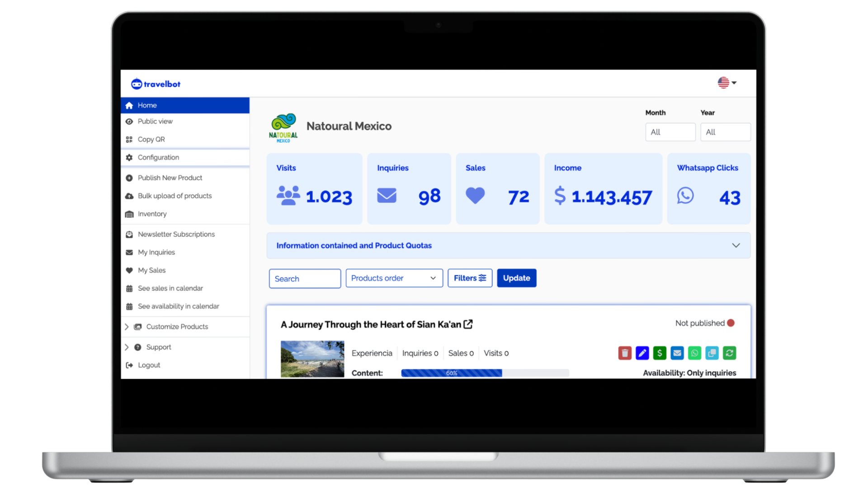Click the green refresh sync icon
Screen dimensions: 868x488
click(729, 353)
